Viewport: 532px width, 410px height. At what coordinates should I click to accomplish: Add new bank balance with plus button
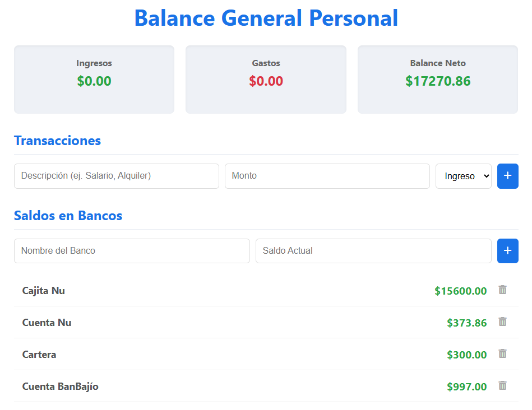tap(507, 251)
